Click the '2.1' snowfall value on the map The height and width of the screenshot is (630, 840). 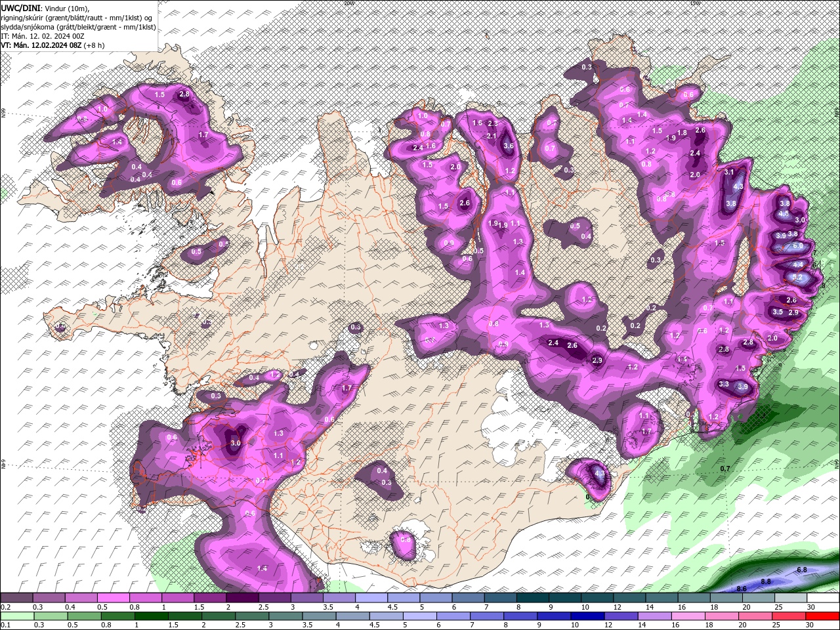492,136
